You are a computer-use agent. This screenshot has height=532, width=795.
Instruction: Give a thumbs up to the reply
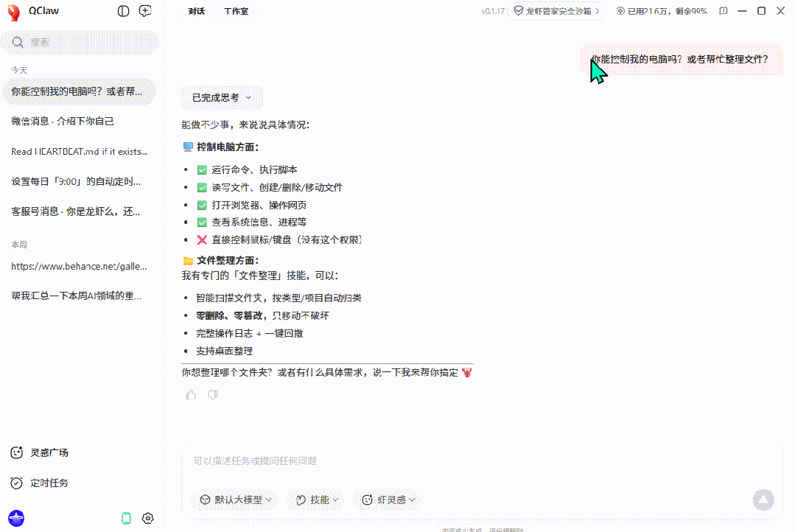pyautogui.click(x=191, y=394)
